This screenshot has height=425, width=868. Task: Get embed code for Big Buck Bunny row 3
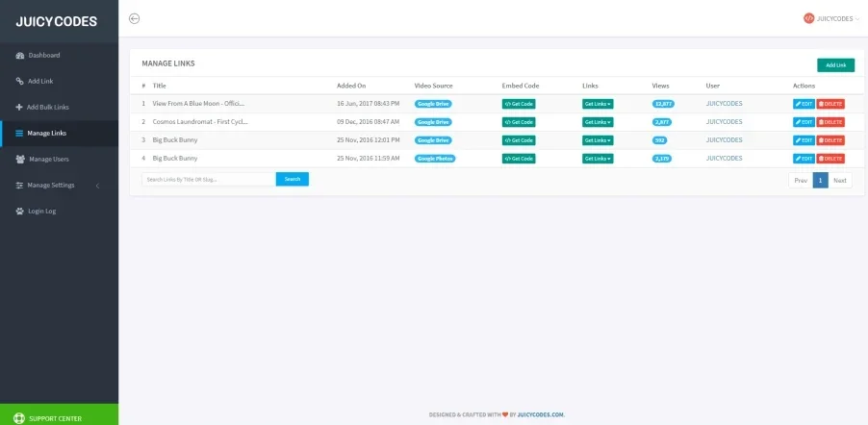coord(519,140)
